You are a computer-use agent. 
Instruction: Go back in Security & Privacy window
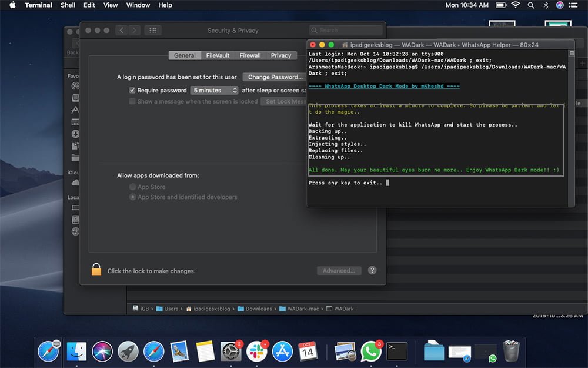click(122, 31)
